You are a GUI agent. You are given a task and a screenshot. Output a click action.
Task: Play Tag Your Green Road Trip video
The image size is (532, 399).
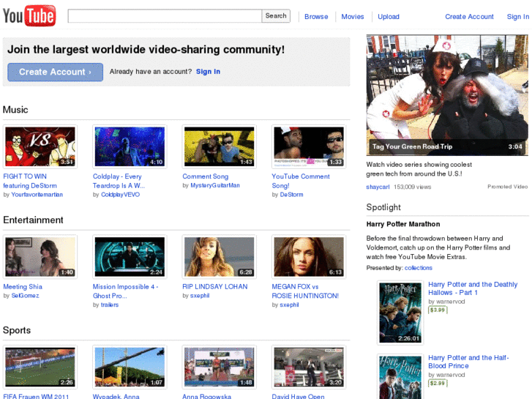coord(447,95)
